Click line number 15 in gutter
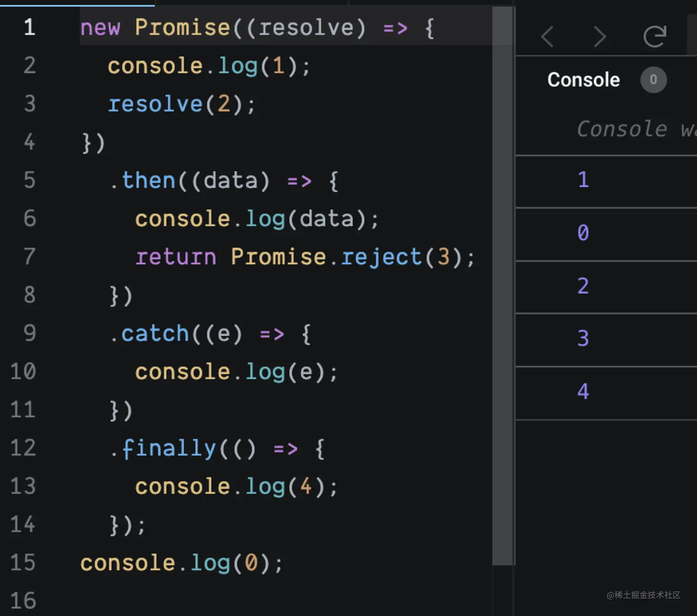 point(23,563)
